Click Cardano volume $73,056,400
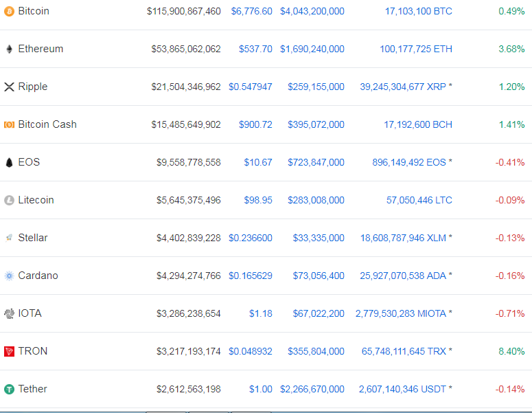The height and width of the screenshot is (413, 532). click(x=319, y=276)
